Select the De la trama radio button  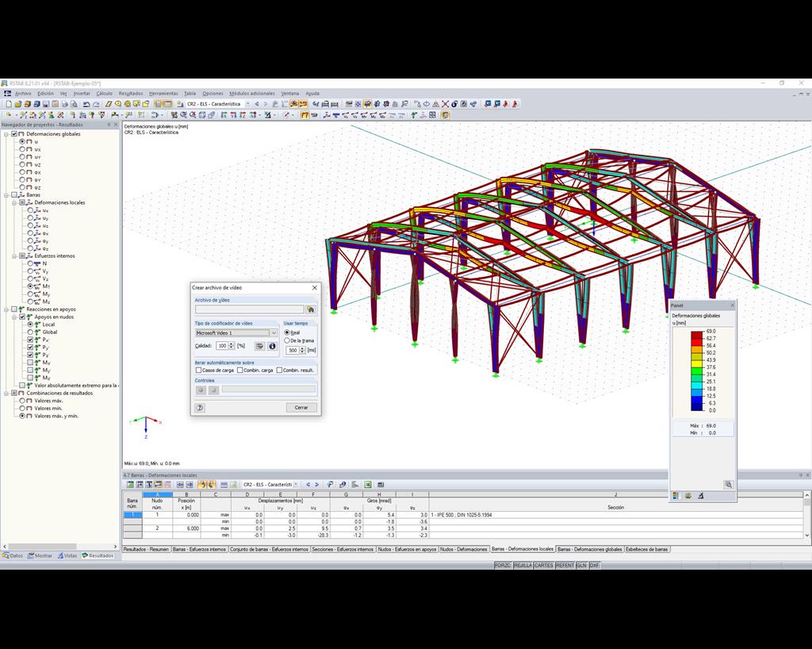287,341
